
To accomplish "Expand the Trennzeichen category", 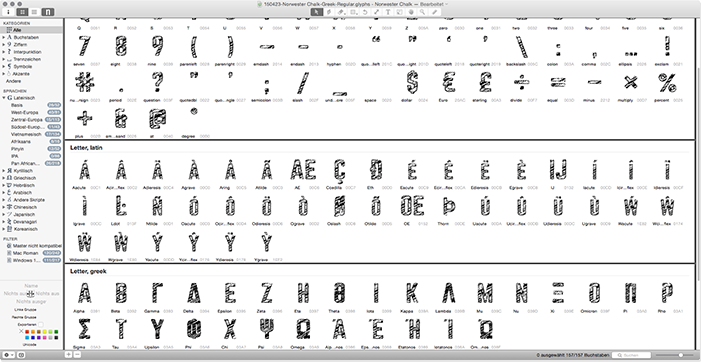I will [x=4, y=59].
